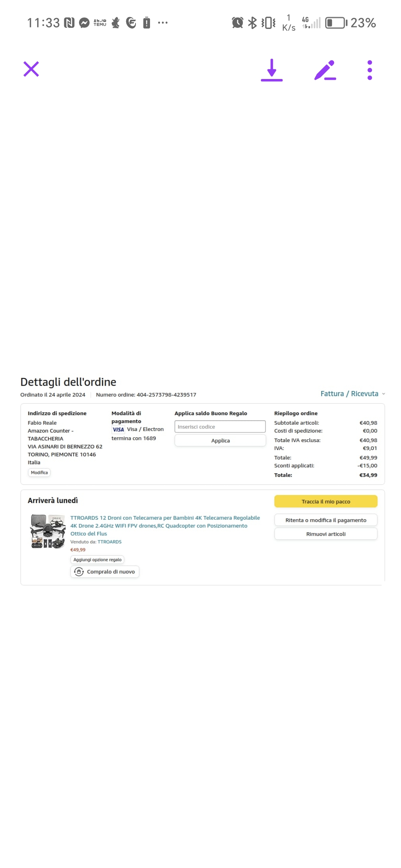Tap the vibrate mode status icon
Image resolution: width=401 pixels, height=868 pixels.
tap(268, 23)
